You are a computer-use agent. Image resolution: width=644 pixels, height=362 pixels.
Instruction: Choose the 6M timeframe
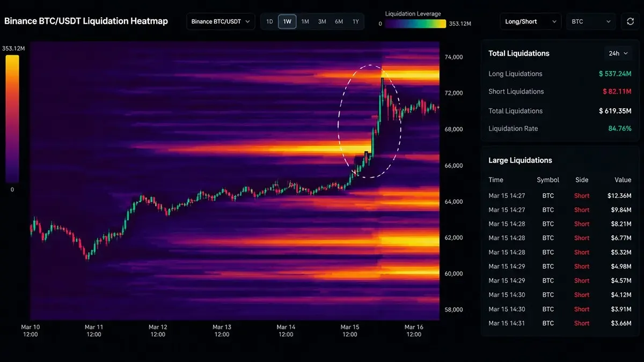[339, 21]
